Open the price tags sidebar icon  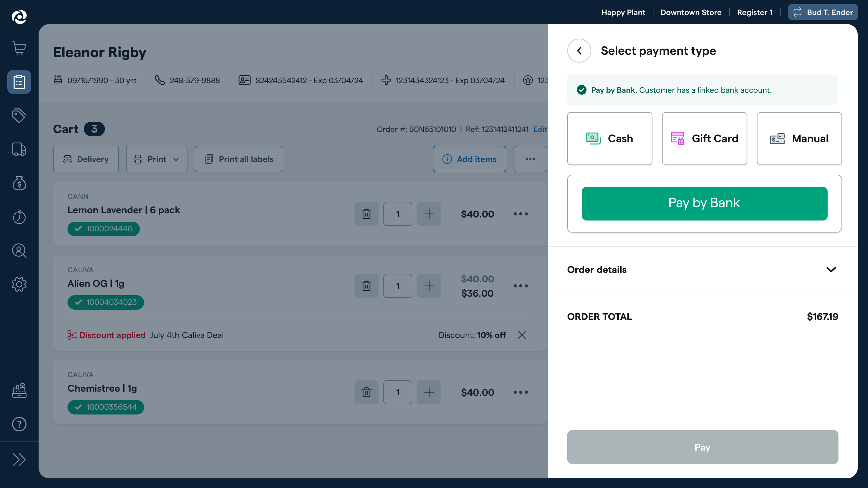(19, 115)
